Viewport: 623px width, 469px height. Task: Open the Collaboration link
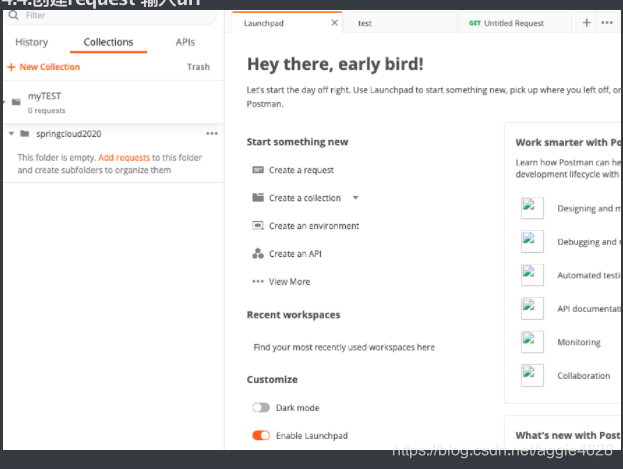coord(584,376)
